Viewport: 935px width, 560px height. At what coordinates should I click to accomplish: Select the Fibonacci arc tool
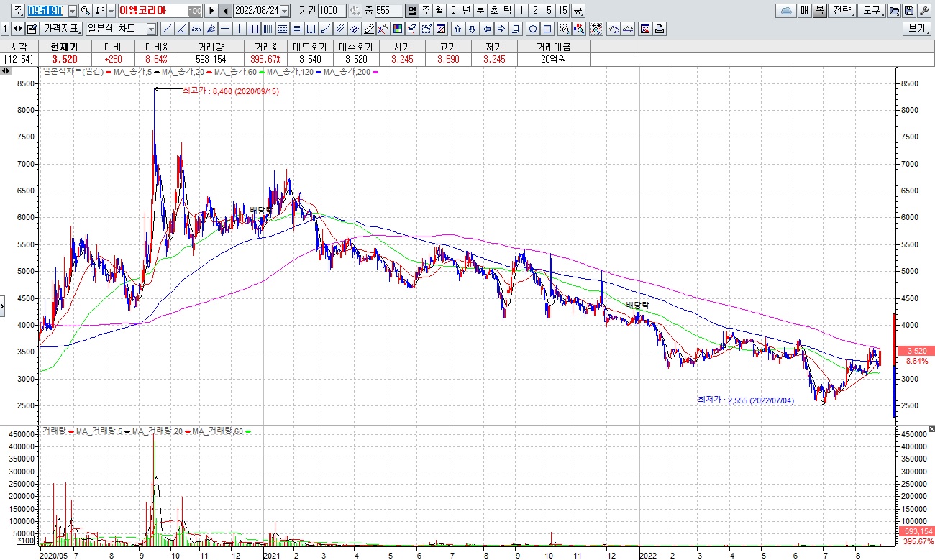tap(196, 29)
